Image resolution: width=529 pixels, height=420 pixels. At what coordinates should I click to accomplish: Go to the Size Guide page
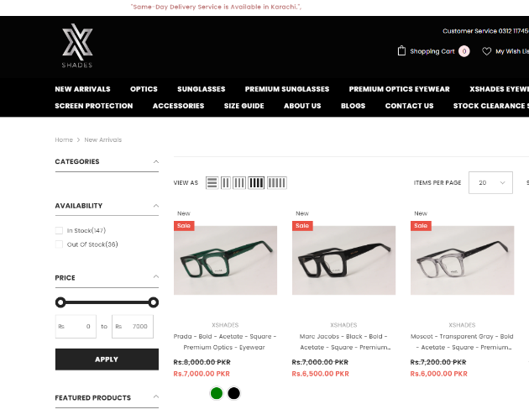pos(244,106)
